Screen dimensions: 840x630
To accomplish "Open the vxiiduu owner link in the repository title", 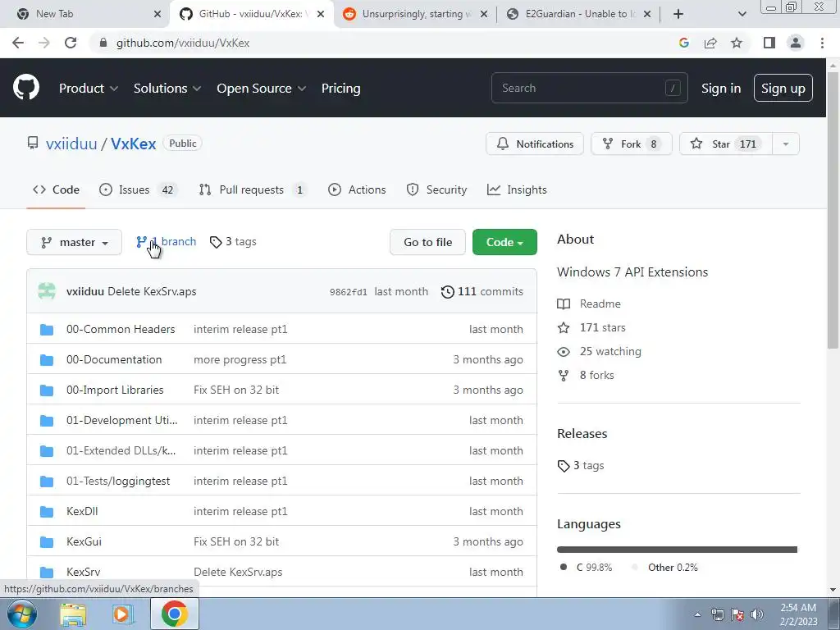I will tap(71, 144).
